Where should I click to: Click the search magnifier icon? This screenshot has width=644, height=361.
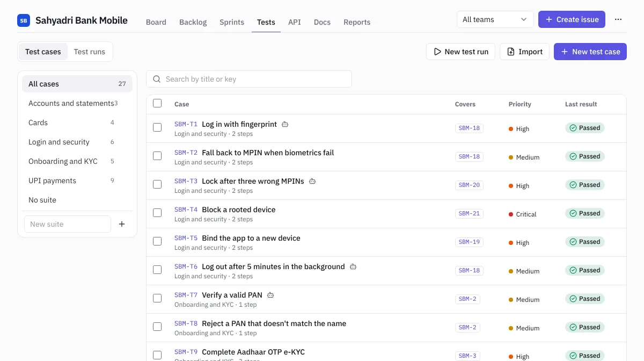157,79
